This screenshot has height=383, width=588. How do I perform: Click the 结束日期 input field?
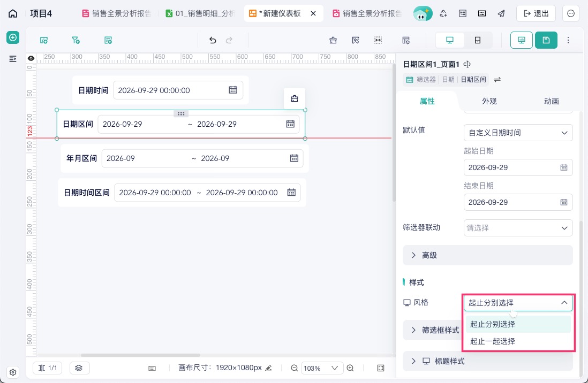(x=518, y=202)
